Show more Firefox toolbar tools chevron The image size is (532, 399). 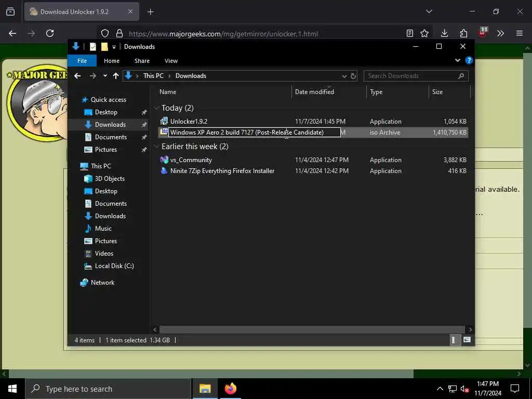point(500,33)
